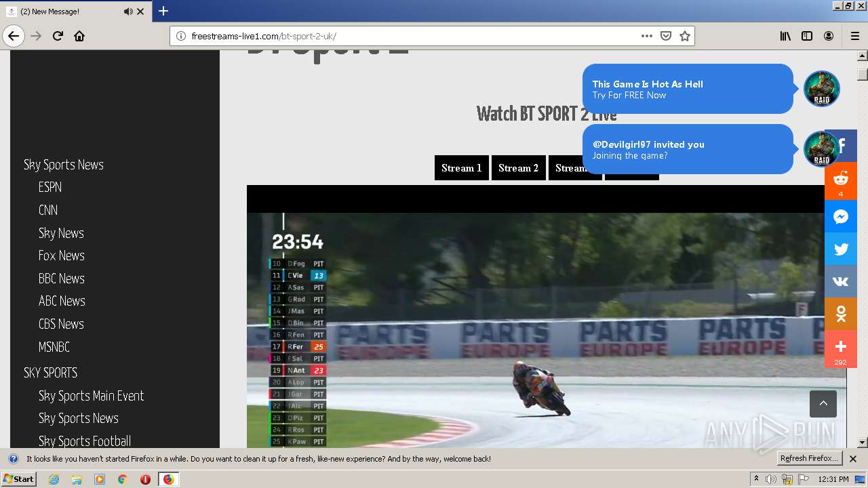
Task: Launch Chrome from taskbar
Action: point(122,479)
